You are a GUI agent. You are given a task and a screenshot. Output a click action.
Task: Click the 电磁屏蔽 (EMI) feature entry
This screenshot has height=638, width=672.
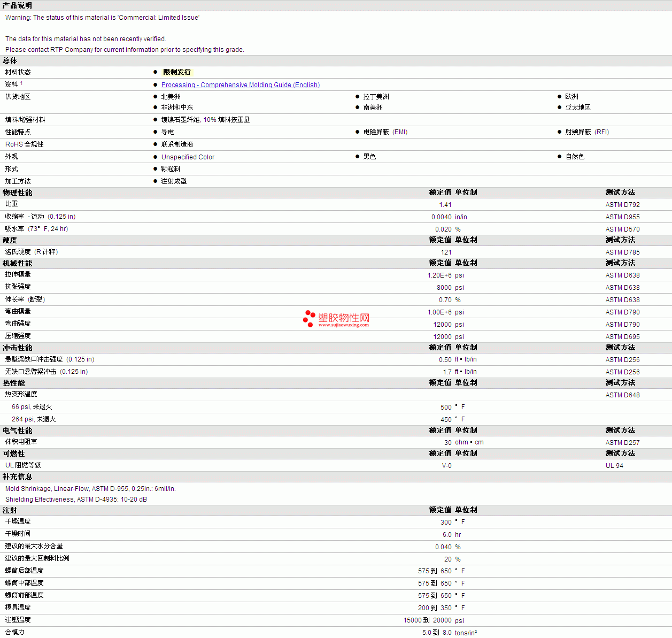[x=385, y=132]
